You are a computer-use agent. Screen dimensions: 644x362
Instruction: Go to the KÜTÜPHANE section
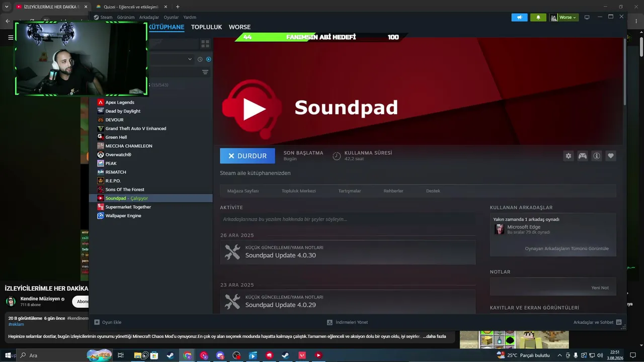[167, 27]
